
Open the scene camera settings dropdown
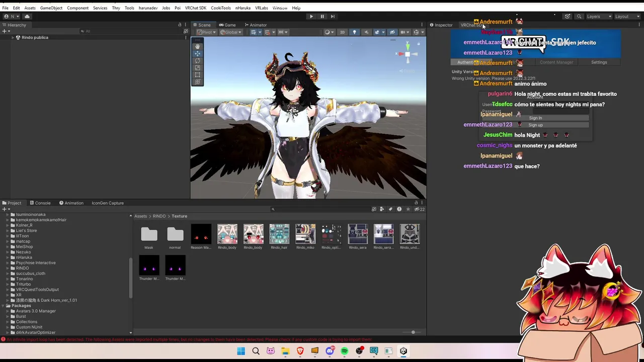[405, 32]
